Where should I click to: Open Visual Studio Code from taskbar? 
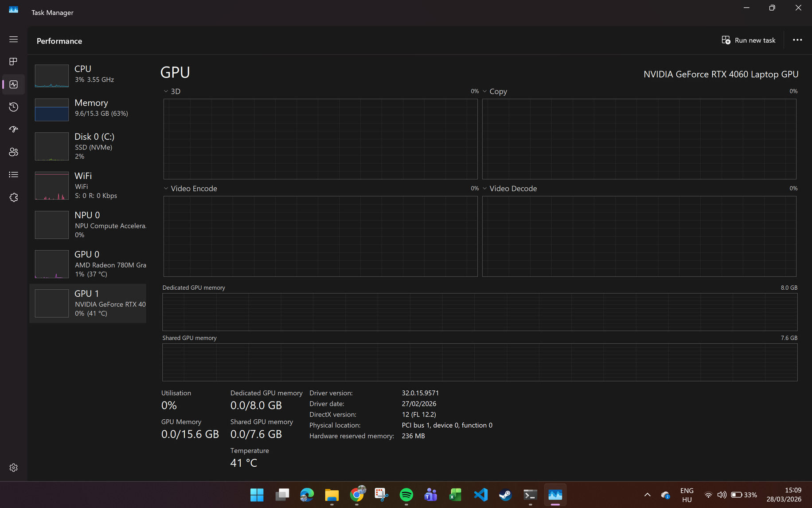click(481, 495)
